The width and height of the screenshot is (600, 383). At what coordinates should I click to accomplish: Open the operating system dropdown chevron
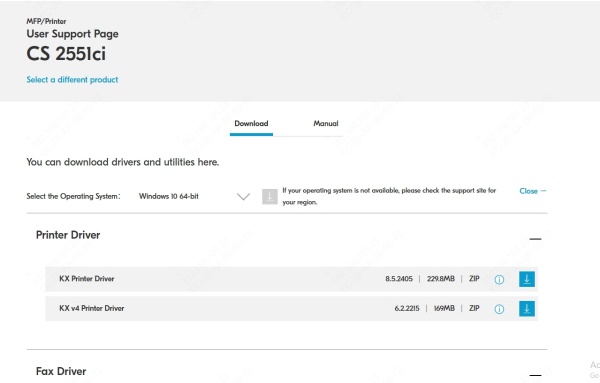click(243, 197)
